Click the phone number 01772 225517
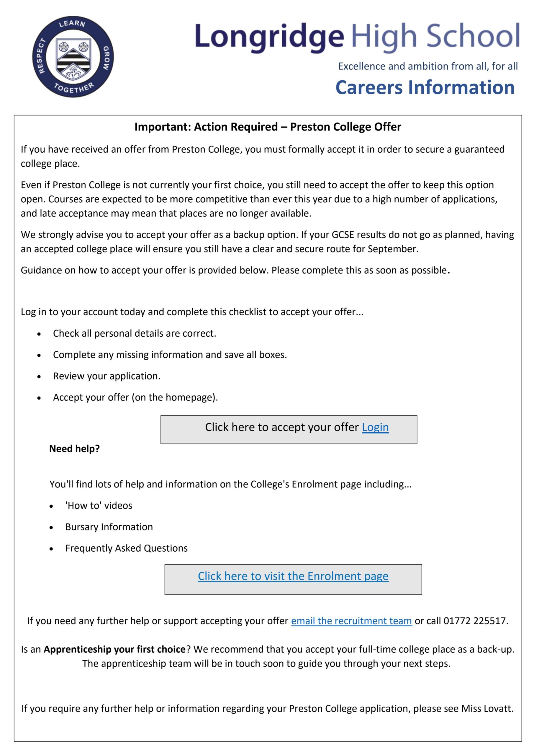534x756 pixels. (475, 621)
